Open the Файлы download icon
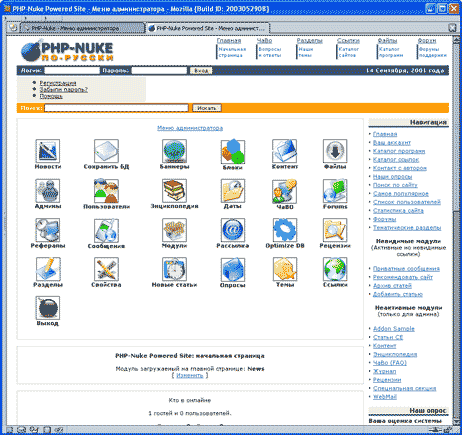This screenshot has width=462, height=435. point(335,151)
